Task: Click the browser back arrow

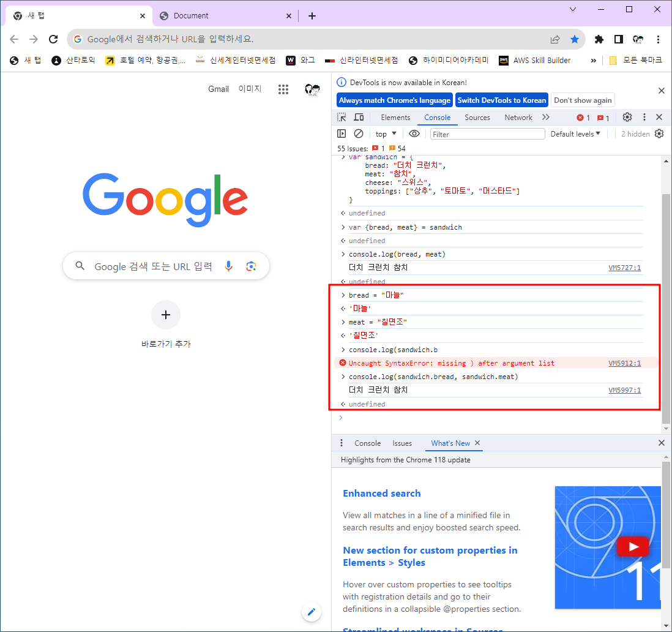Action: point(14,39)
